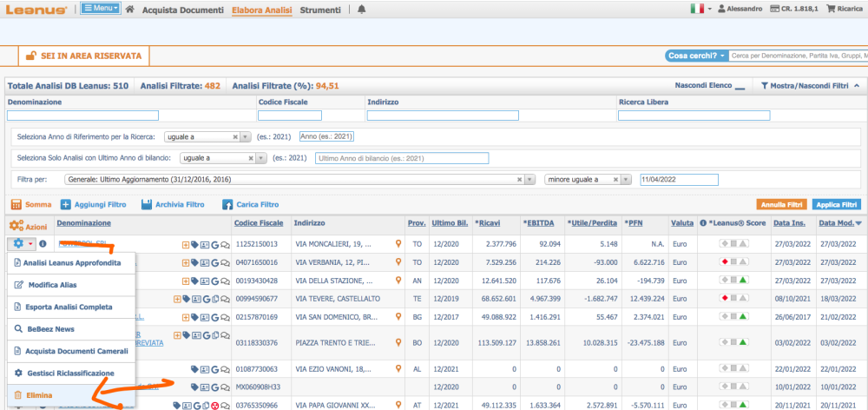Click the Annulla Filtri button

(782, 205)
